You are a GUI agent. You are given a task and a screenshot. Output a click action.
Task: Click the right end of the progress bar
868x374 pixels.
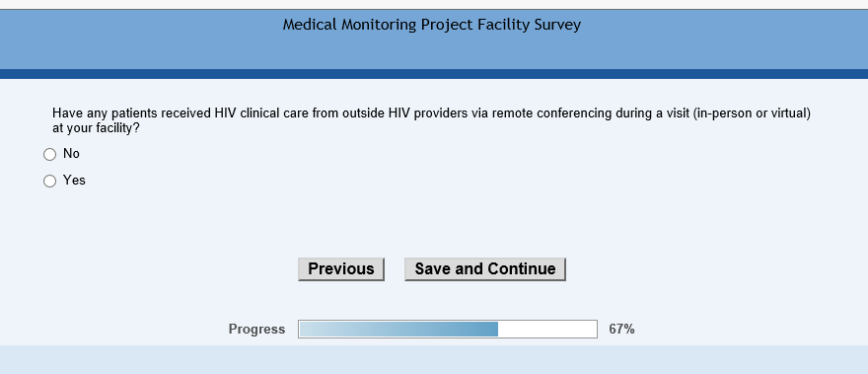click(593, 330)
